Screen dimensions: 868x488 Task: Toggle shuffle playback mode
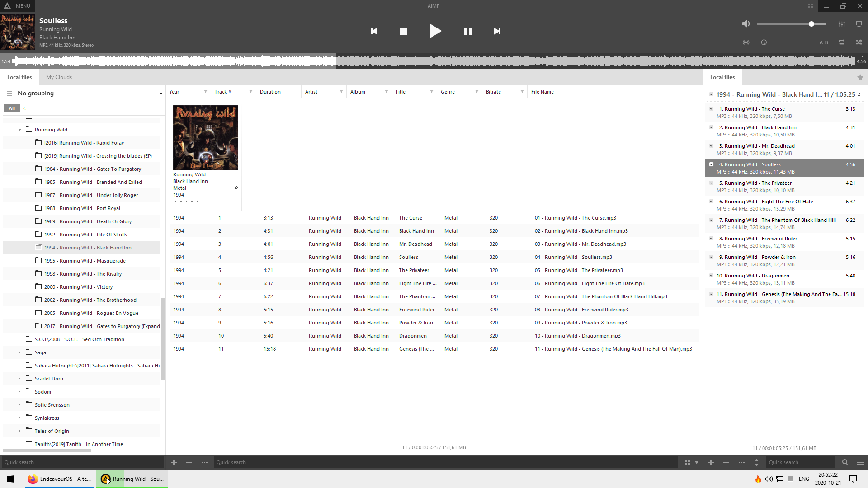859,42
